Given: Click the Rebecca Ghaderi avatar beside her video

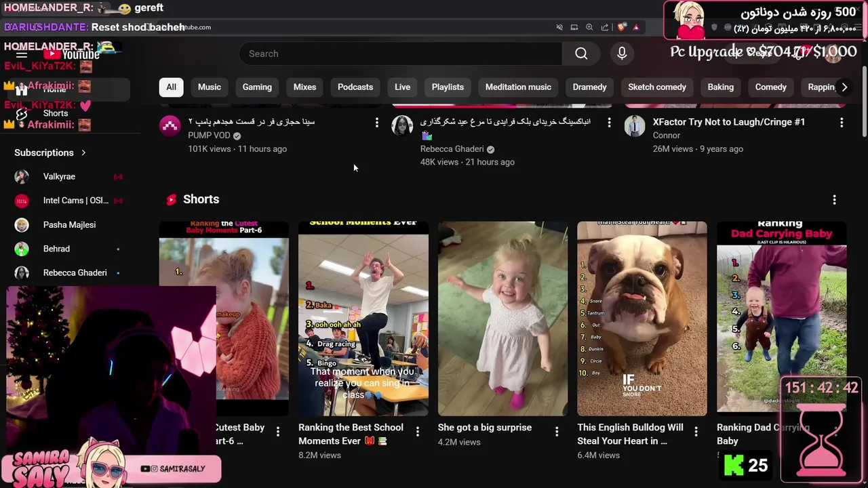Looking at the screenshot, I should [x=402, y=126].
